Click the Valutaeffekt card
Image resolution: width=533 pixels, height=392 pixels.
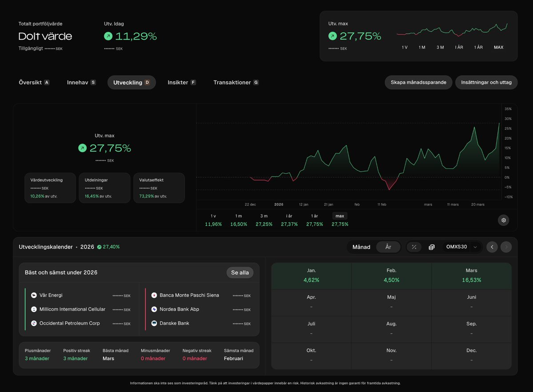(159, 188)
